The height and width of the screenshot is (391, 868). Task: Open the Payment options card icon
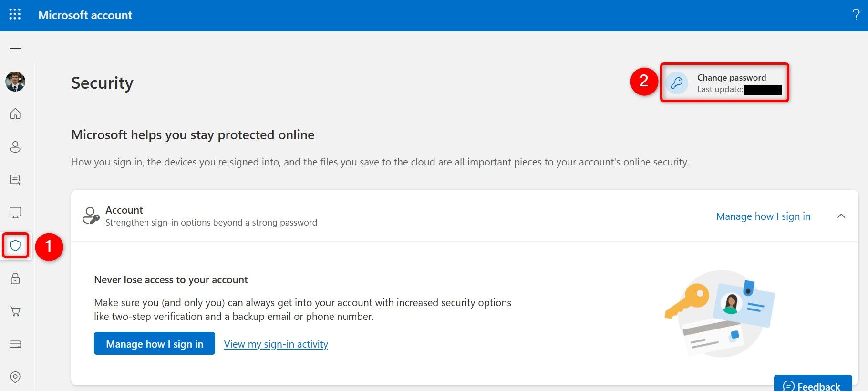(x=15, y=344)
